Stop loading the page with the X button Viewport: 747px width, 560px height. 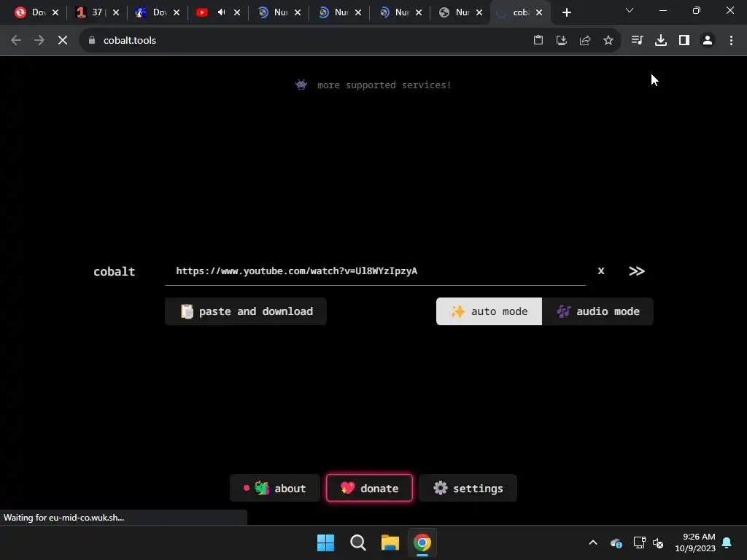point(63,41)
